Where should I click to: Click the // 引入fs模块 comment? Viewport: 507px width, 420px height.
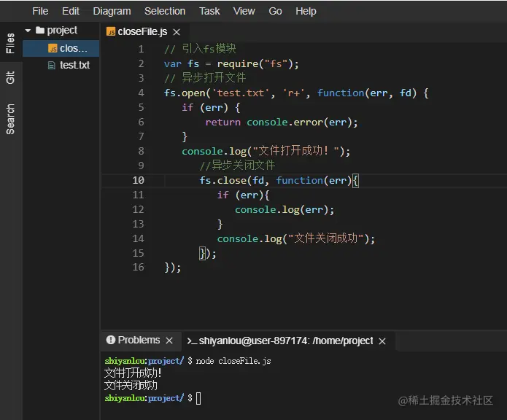pos(200,49)
